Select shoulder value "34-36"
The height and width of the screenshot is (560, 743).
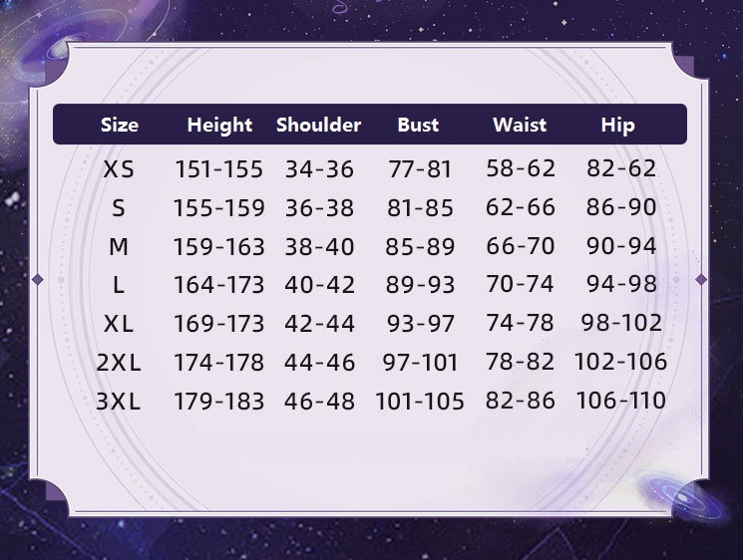coord(319,169)
